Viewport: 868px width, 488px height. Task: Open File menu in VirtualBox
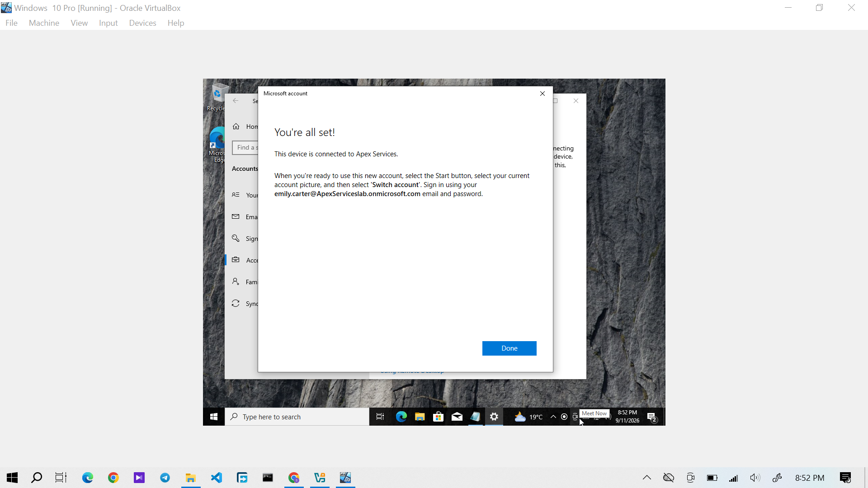pyautogui.click(x=11, y=23)
